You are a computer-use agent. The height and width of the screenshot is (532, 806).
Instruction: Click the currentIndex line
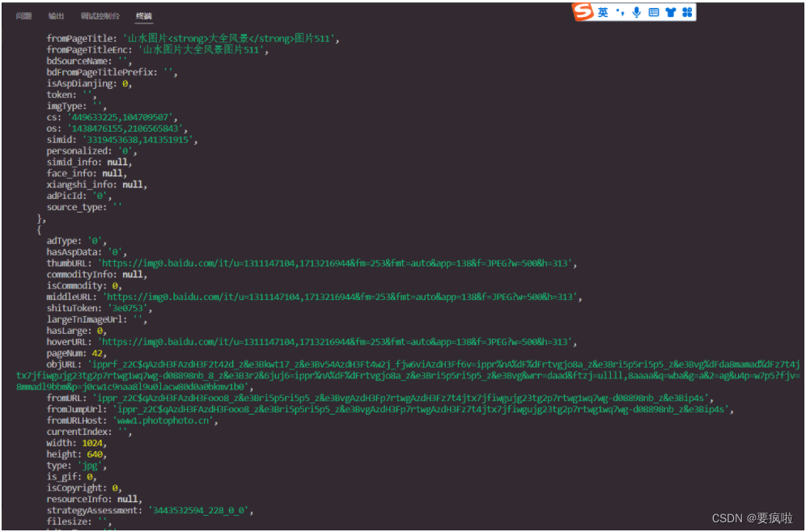(x=90, y=432)
